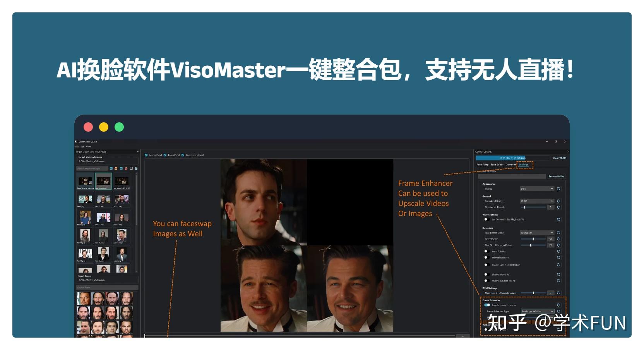Image resolution: width=644 pixels, height=350 pixels.
Task: Click the Browse Folder button
Action: 557,176
